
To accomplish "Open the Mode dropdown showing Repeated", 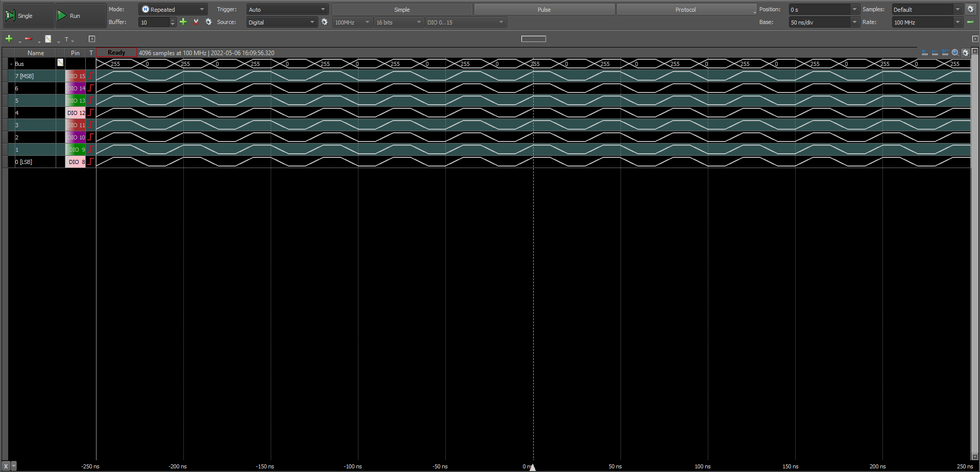I will pyautogui.click(x=173, y=9).
